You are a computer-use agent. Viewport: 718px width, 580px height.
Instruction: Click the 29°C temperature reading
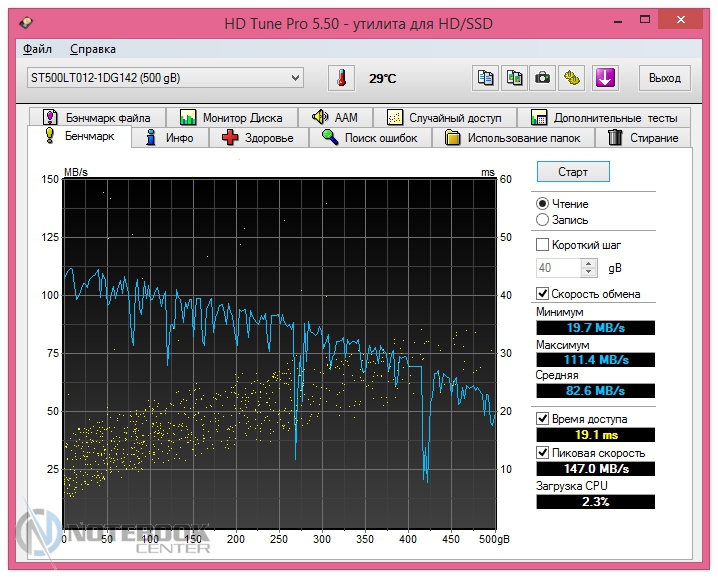coord(382,79)
